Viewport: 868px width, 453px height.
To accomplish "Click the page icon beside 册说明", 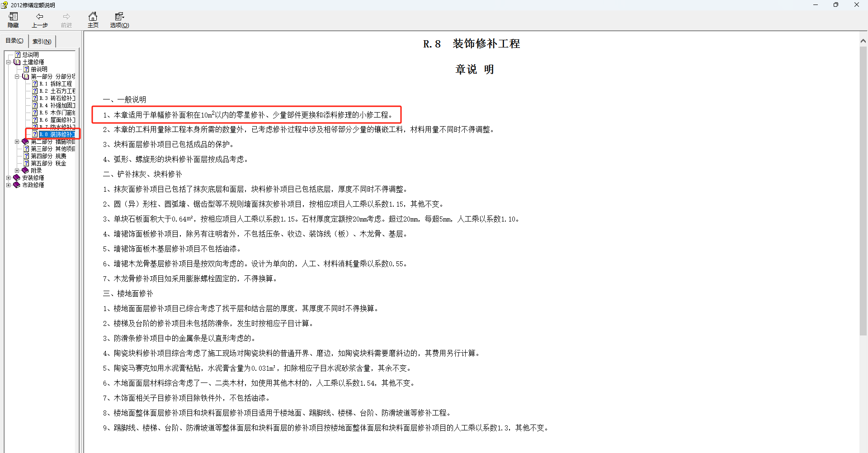I will coord(26,69).
